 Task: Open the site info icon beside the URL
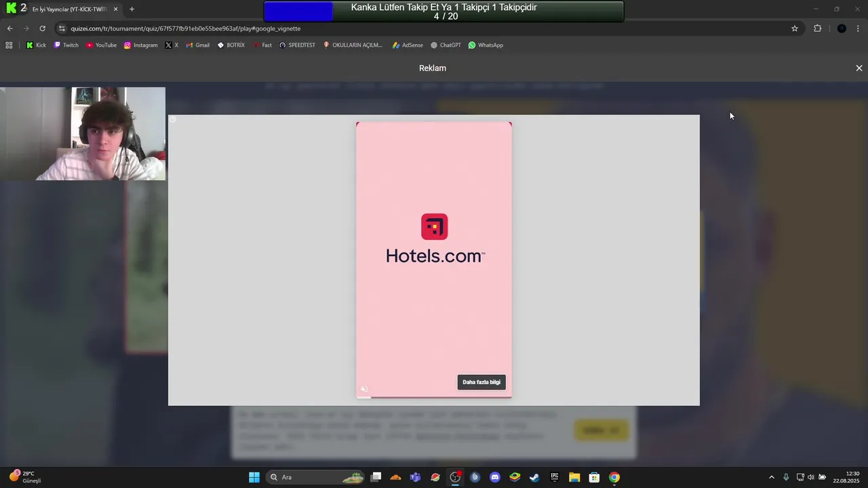[x=62, y=28]
